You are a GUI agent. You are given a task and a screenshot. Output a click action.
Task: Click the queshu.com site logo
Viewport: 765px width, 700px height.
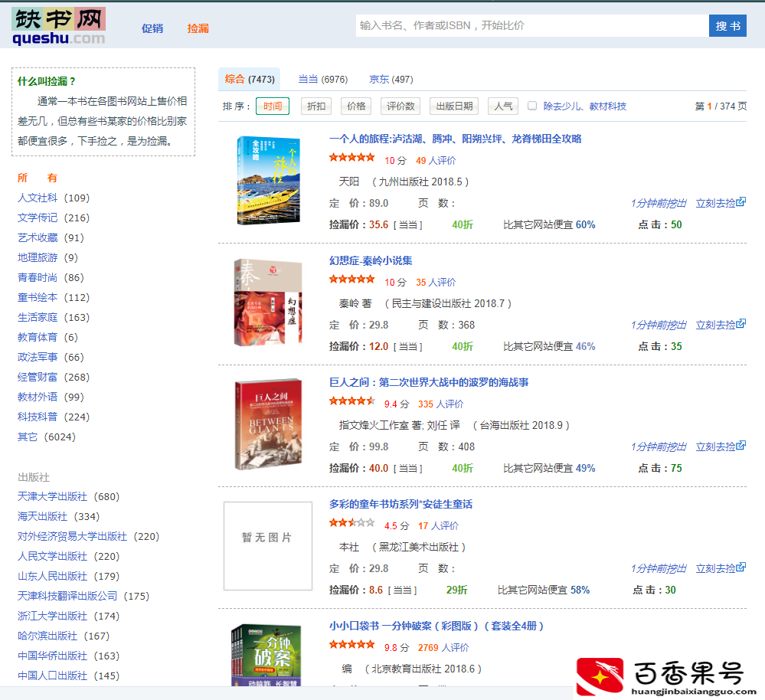coord(58,26)
